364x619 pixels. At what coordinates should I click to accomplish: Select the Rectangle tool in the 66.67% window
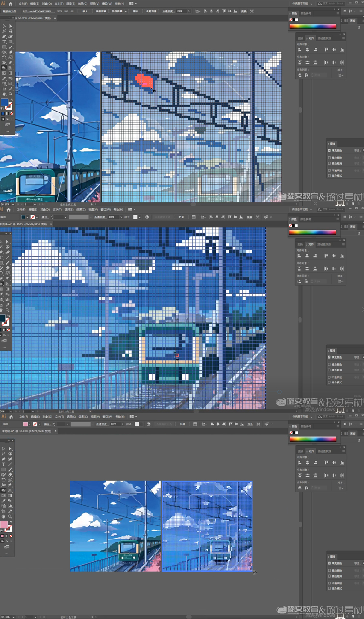coord(4,47)
